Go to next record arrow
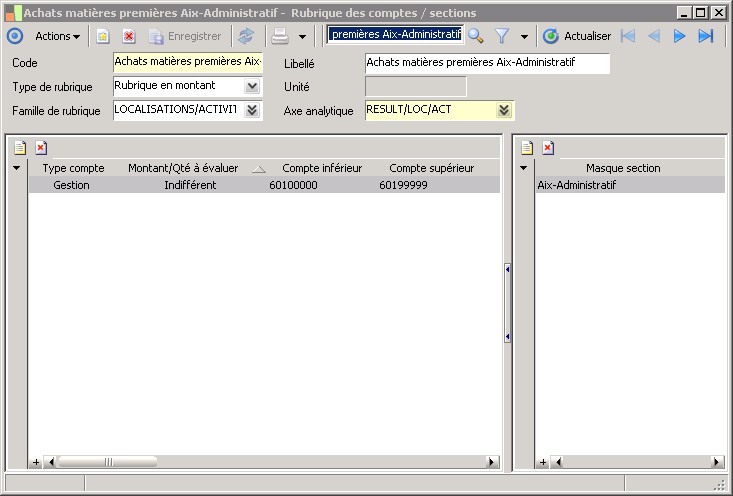The height and width of the screenshot is (496, 733). point(679,36)
